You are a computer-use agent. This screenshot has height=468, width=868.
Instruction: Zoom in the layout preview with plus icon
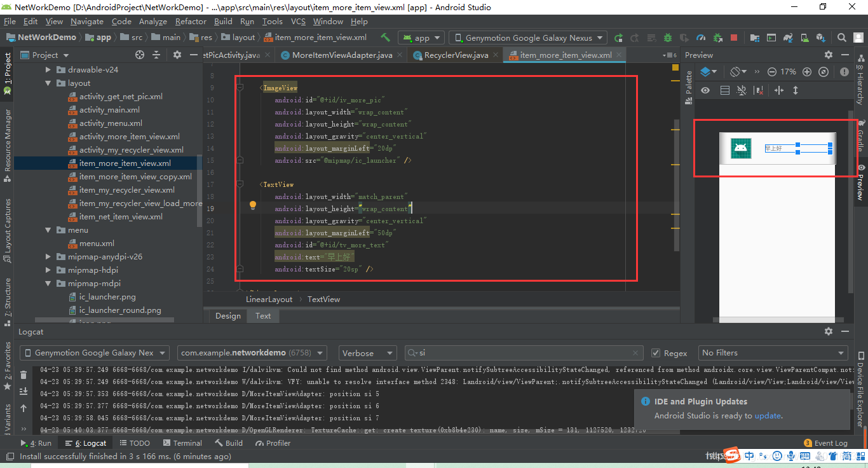tap(807, 72)
